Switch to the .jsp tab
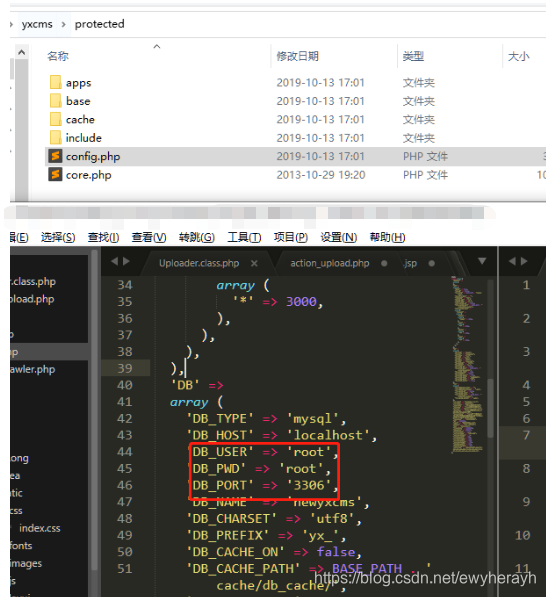The image size is (546, 597). (x=410, y=263)
